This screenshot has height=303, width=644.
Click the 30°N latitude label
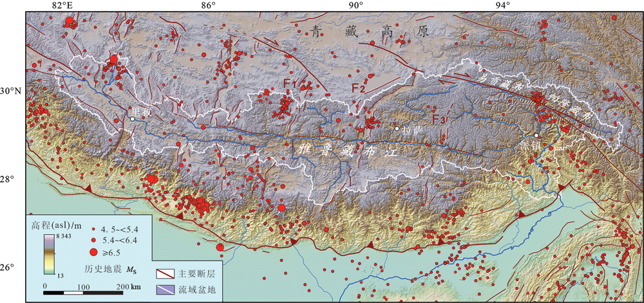tap(12, 91)
